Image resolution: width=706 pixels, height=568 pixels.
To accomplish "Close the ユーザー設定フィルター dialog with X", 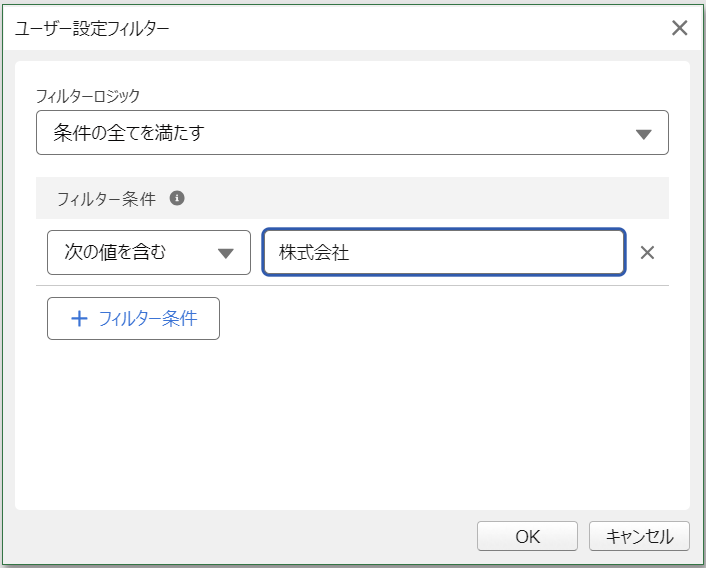I will coord(679,28).
